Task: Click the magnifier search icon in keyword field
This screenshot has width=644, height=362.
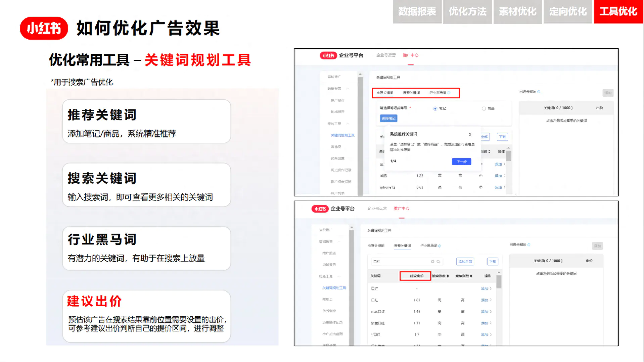Action: pos(438,262)
